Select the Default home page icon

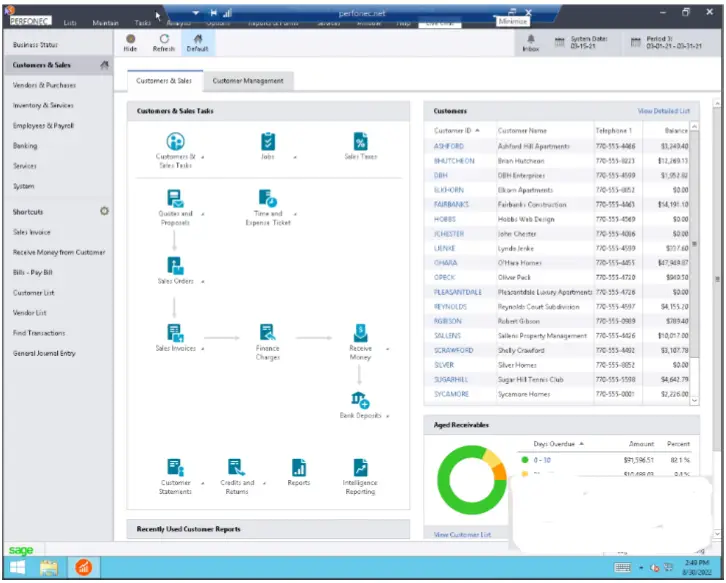198,39
